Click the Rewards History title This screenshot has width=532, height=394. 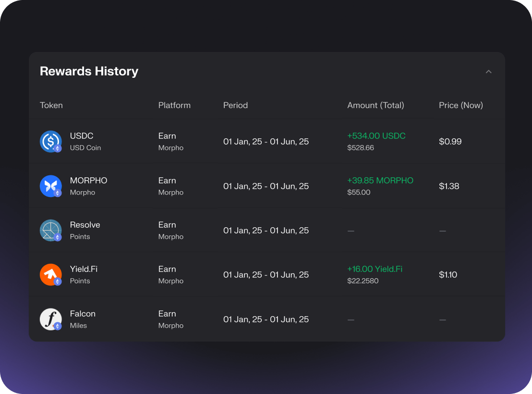pyautogui.click(x=89, y=72)
